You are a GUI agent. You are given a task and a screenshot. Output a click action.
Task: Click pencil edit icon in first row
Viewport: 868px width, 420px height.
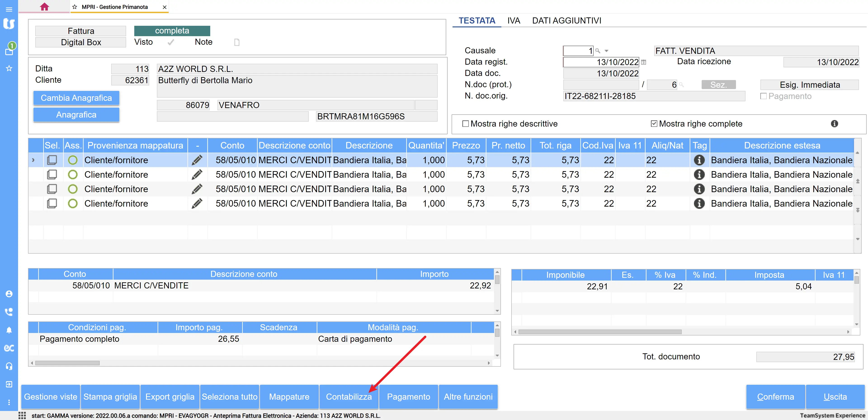point(197,160)
